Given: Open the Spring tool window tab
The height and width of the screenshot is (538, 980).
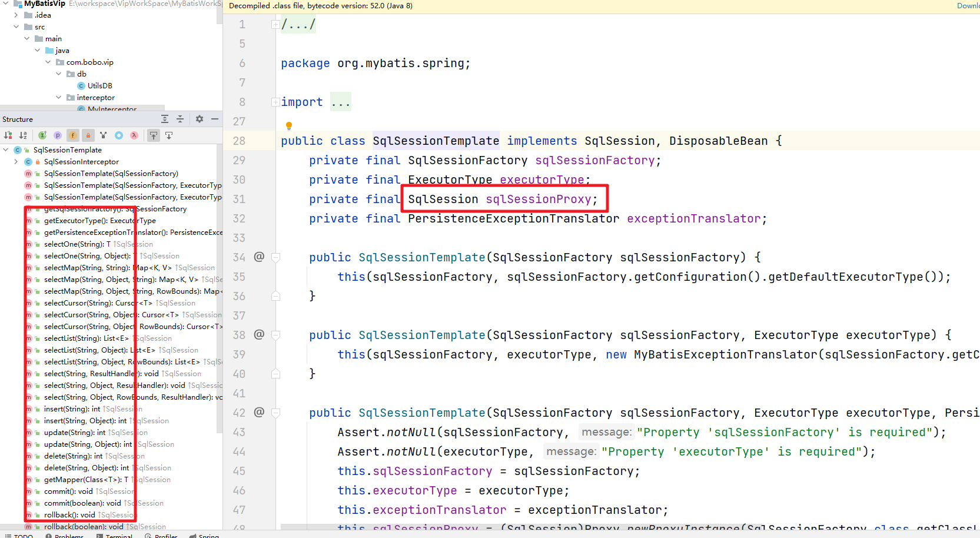Looking at the screenshot, I should (204, 536).
